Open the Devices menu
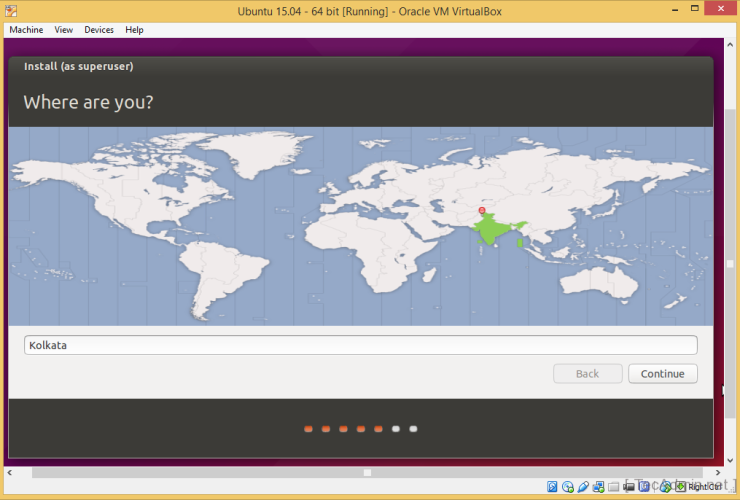Image resolution: width=740 pixels, height=500 pixels. click(99, 30)
